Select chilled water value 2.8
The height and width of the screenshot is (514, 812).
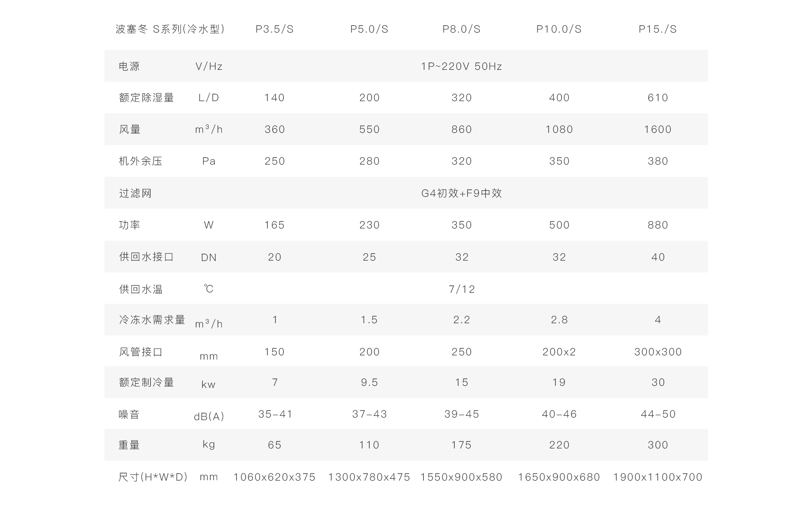pyautogui.click(x=559, y=320)
